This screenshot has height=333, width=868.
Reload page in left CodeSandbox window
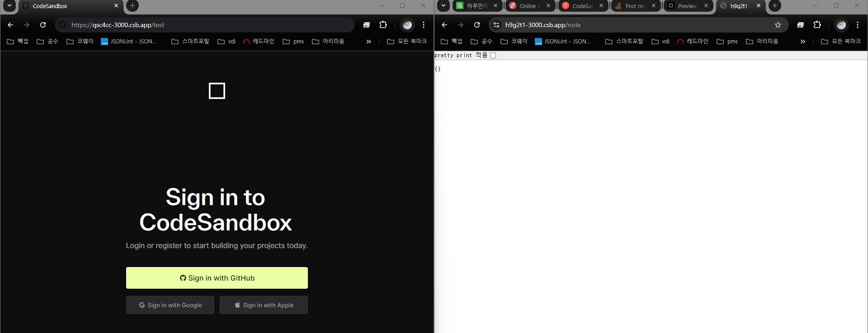click(43, 25)
